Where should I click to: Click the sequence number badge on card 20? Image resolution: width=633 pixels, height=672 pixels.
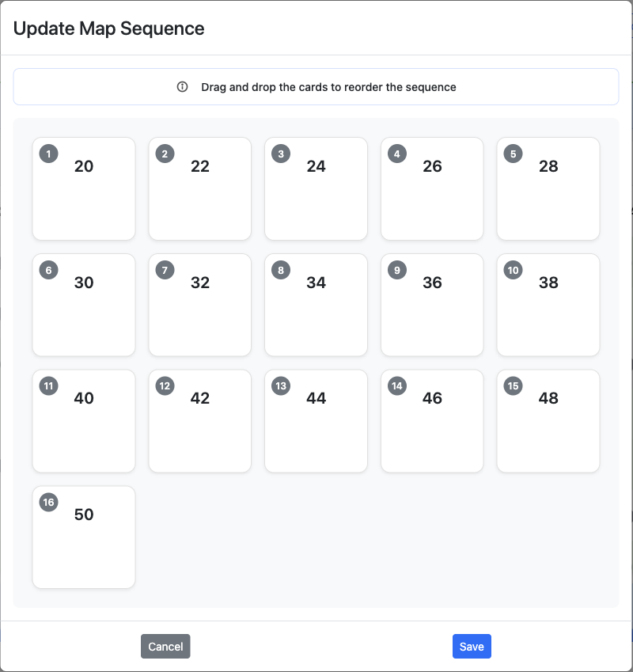coord(48,154)
